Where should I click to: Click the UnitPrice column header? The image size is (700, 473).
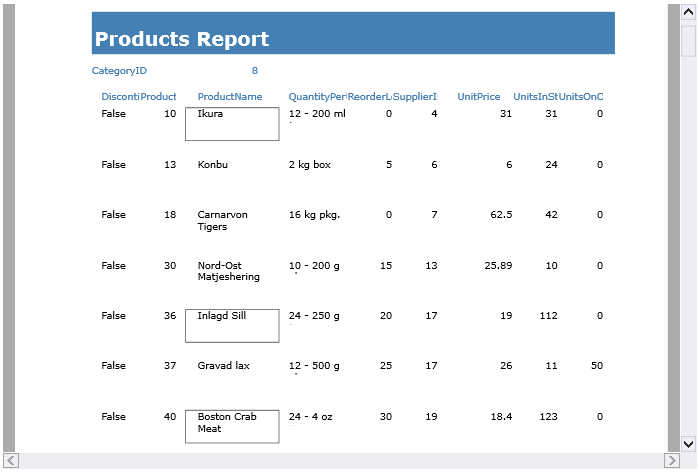479,97
